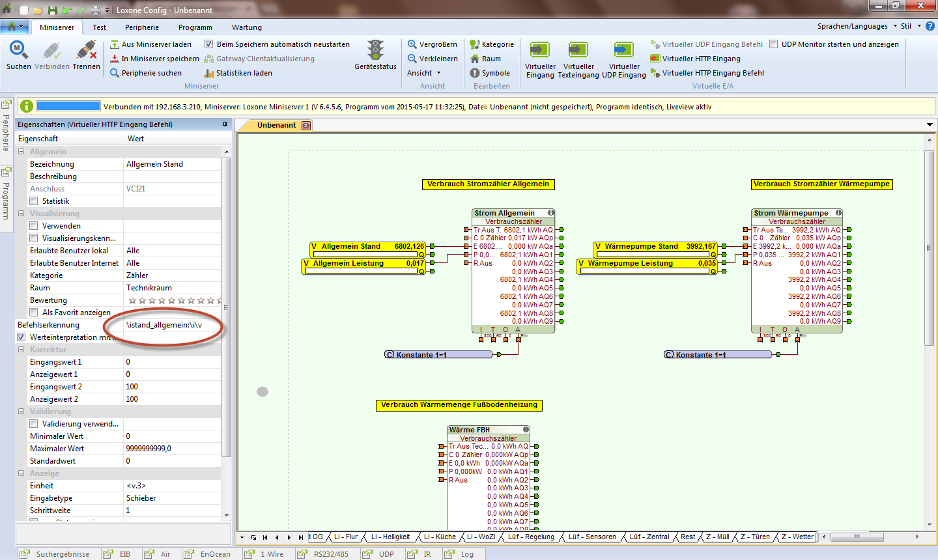Click Statistiken laden chart icon
Screen dimensions: 938x560
click(209, 73)
